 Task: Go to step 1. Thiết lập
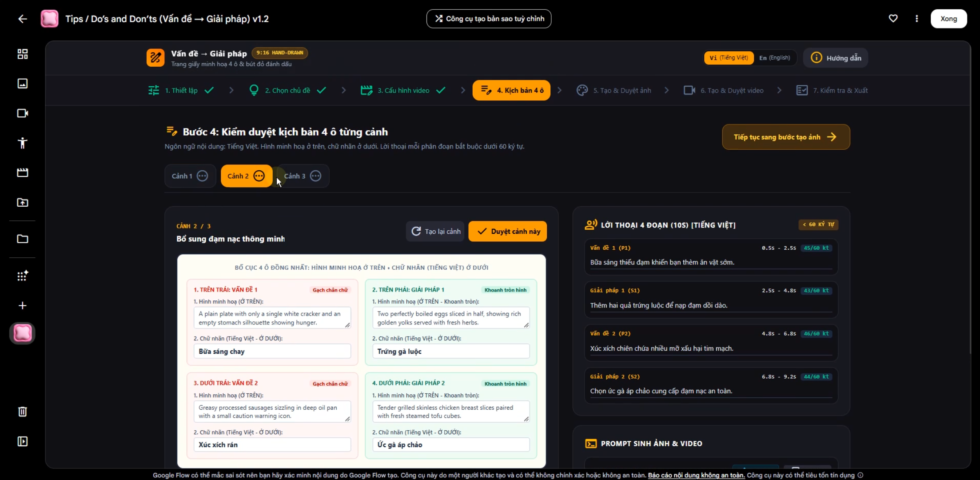click(x=181, y=90)
